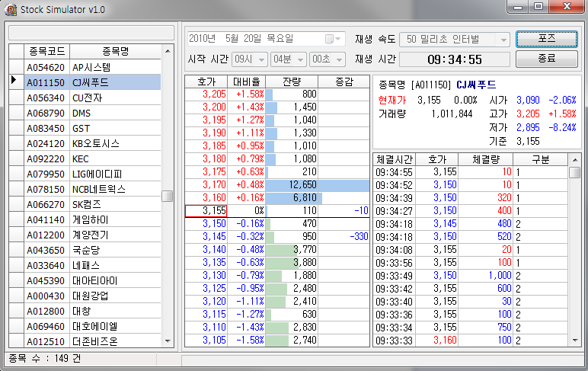Click the Stock Simulator app icon in title bar
This screenshot has width=588, height=371.
[x=11, y=8]
